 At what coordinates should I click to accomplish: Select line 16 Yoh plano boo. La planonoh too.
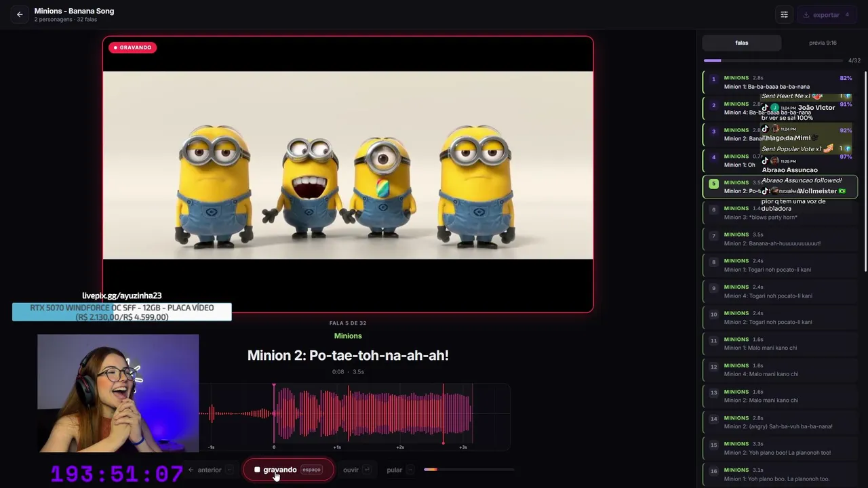tap(781, 474)
